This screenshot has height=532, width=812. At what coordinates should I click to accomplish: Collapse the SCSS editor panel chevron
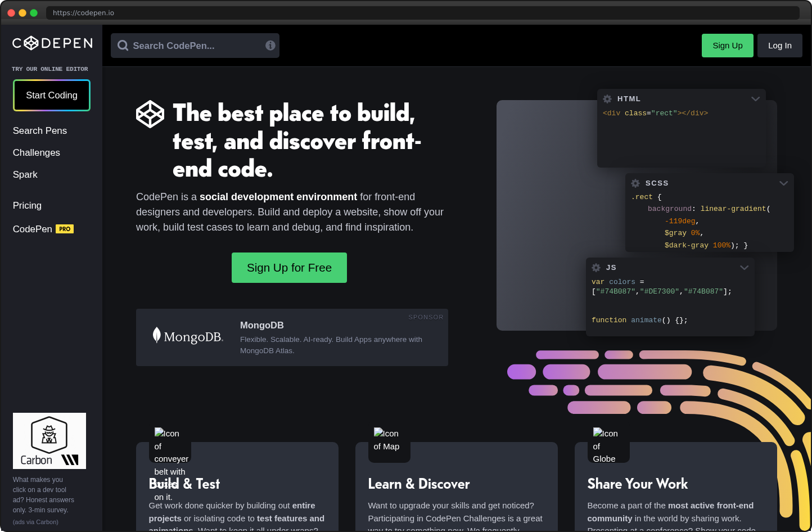click(784, 183)
